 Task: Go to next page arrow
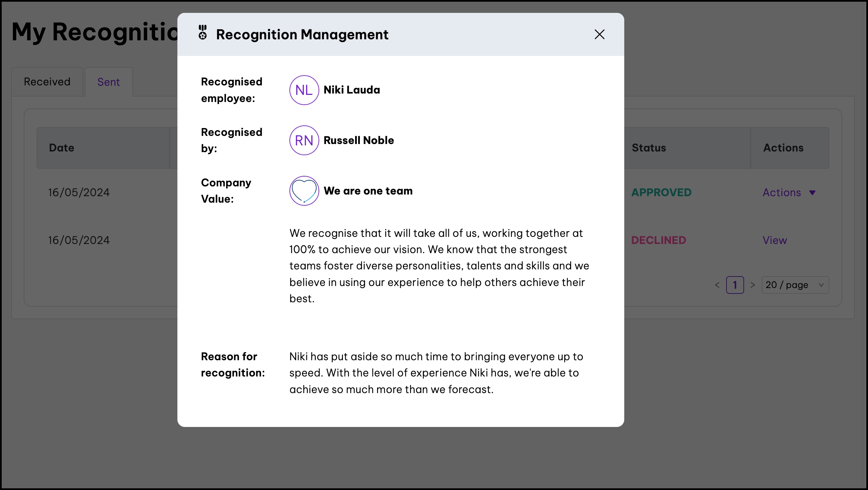(x=753, y=285)
